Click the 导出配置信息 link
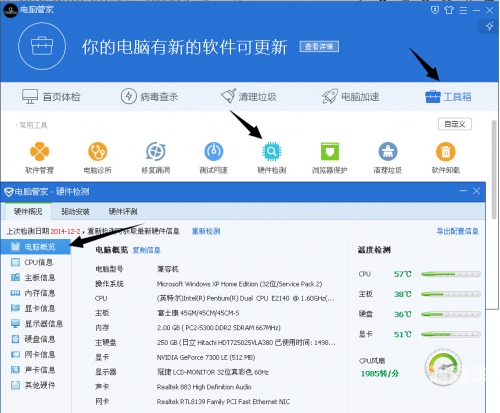This screenshot has height=413, width=500. [x=458, y=231]
